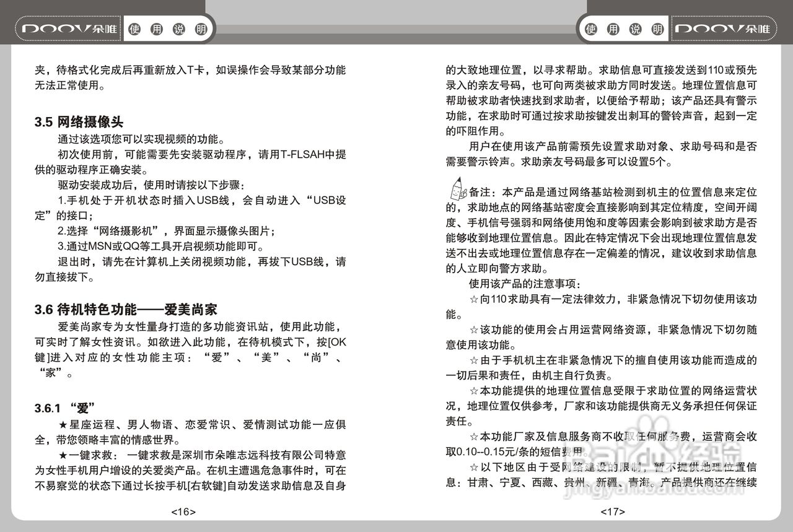Expand the 使用该产品的注意事项 list
The width and height of the screenshot is (793, 532).
click(522, 284)
